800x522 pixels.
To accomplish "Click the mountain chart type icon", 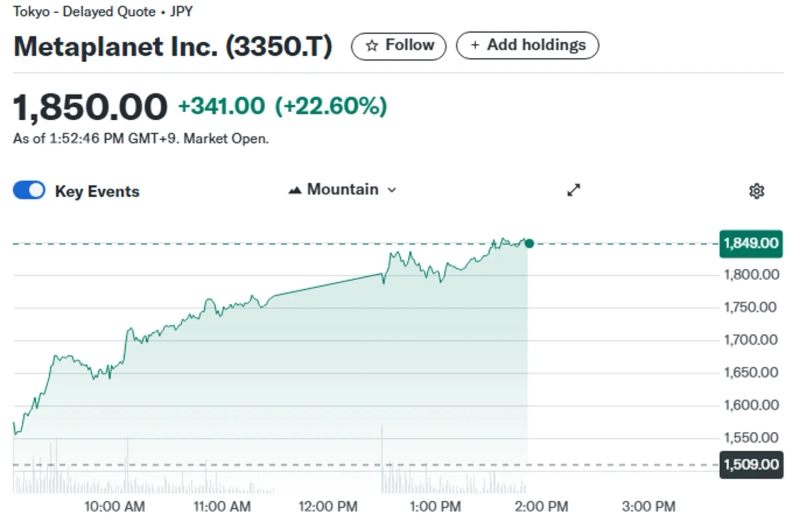I will [x=295, y=190].
